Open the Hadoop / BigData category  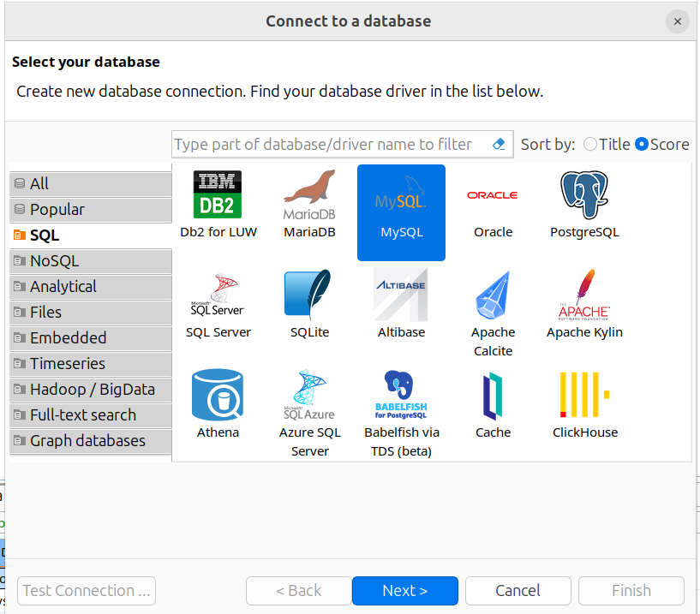[91, 390]
